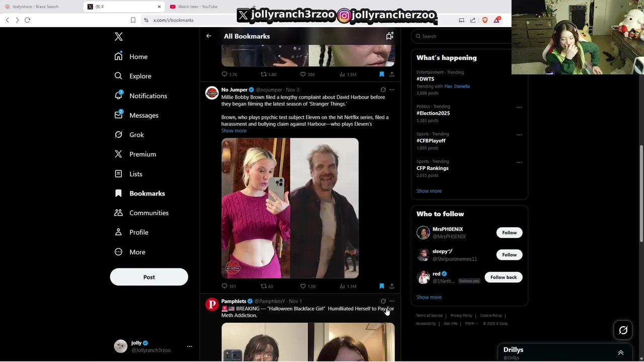
Task: Open Messages page
Action: point(136,115)
